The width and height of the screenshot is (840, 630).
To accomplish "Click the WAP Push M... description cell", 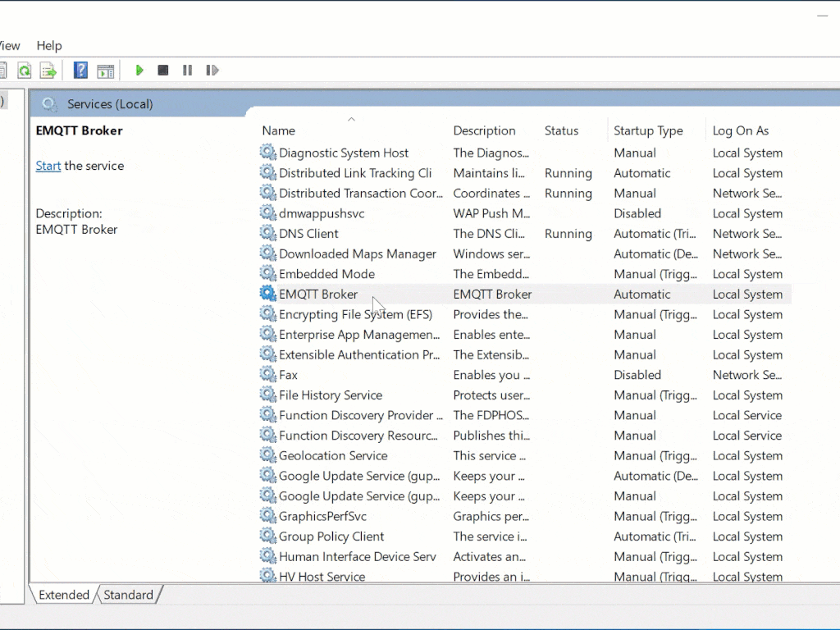I will tap(491, 213).
